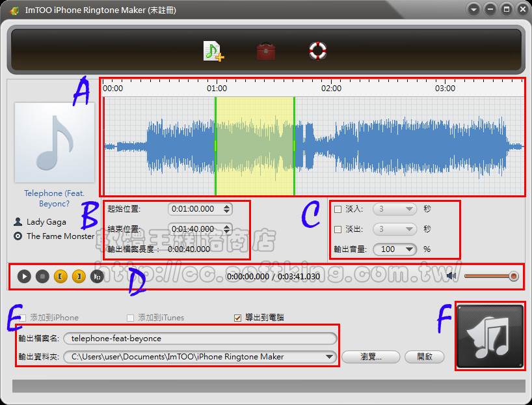Image resolution: width=532 pixels, height=405 pixels.
Task: Enable the 淡出 fade-out checkbox
Action: (x=338, y=229)
